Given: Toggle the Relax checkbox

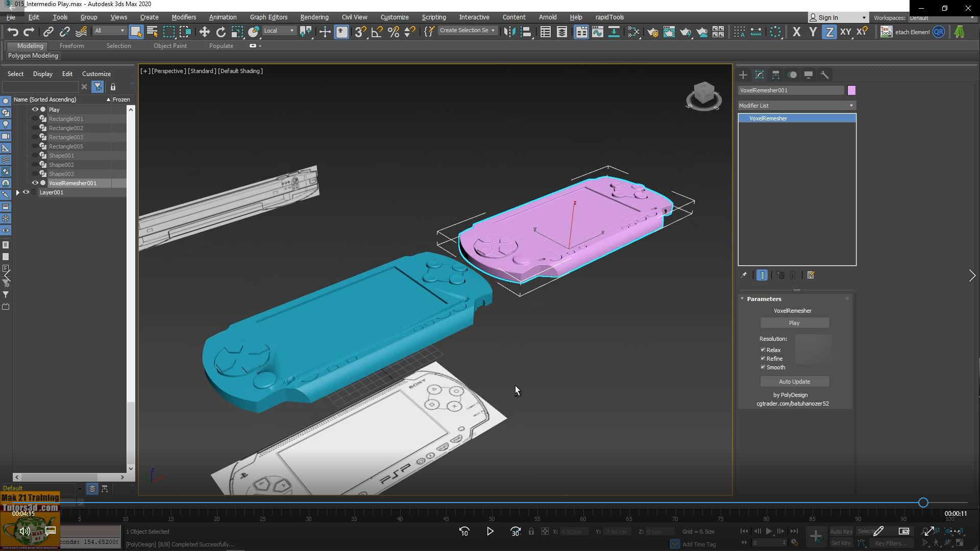Looking at the screenshot, I should [763, 350].
